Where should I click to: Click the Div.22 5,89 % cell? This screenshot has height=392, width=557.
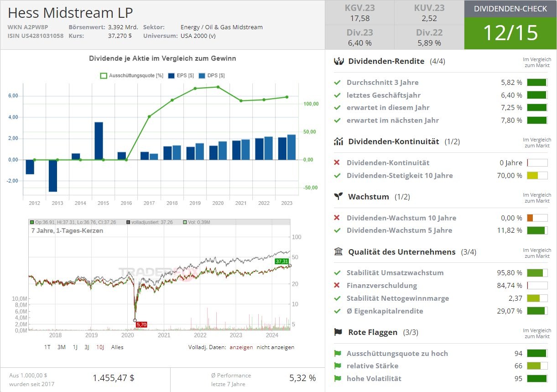pos(429,37)
